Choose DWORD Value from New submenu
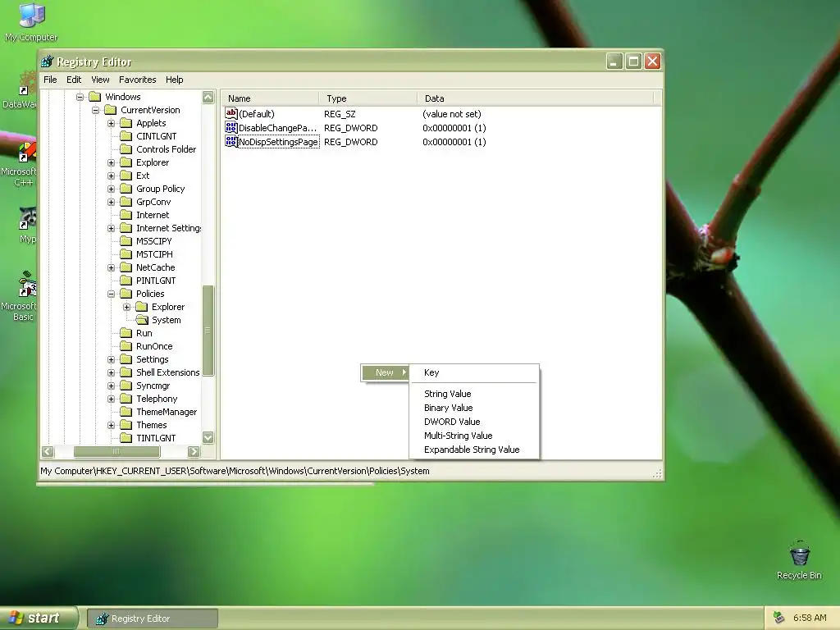Image resolution: width=840 pixels, height=630 pixels. pos(474,422)
